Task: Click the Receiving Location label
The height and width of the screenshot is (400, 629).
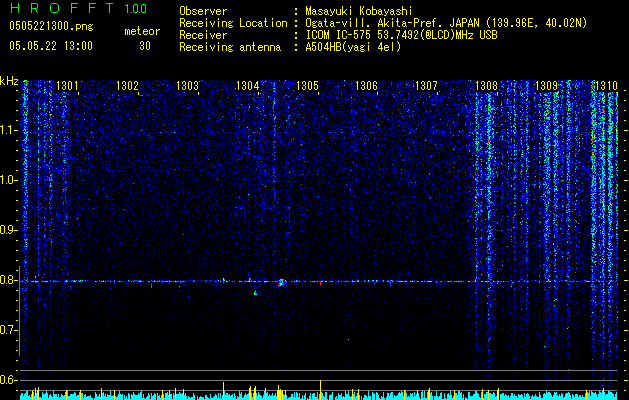Action: pos(233,23)
